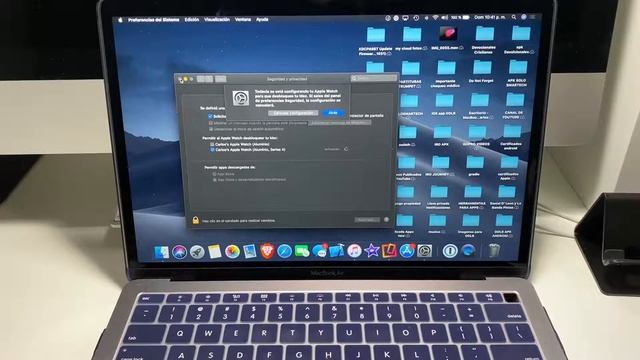Click the show-all grid toolbar button
Viewport: 640px width, 360px height.
[x=220, y=79]
